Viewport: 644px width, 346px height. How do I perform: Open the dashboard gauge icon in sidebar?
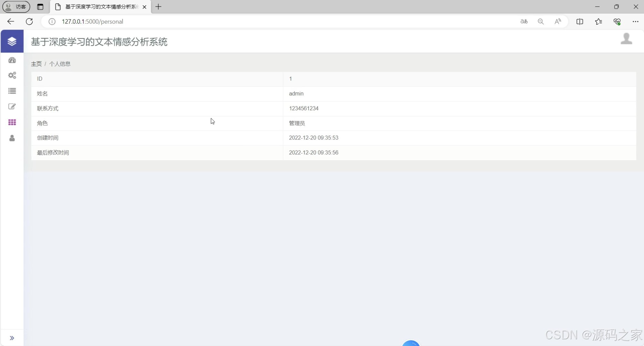coord(12,60)
